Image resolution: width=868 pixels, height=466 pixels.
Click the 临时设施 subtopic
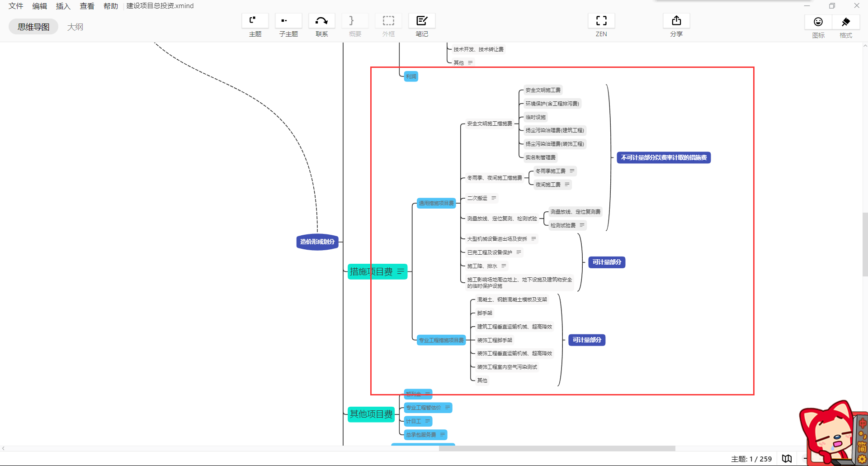[536, 117]
